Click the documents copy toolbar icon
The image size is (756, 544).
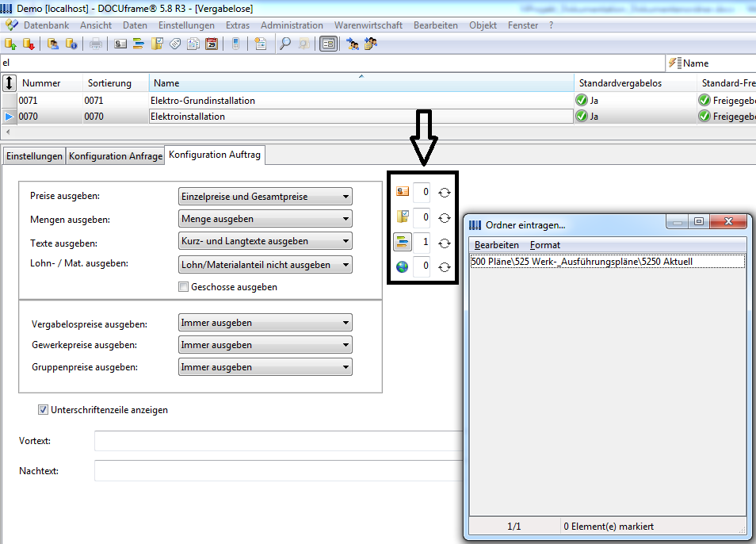tap(193, 44)
